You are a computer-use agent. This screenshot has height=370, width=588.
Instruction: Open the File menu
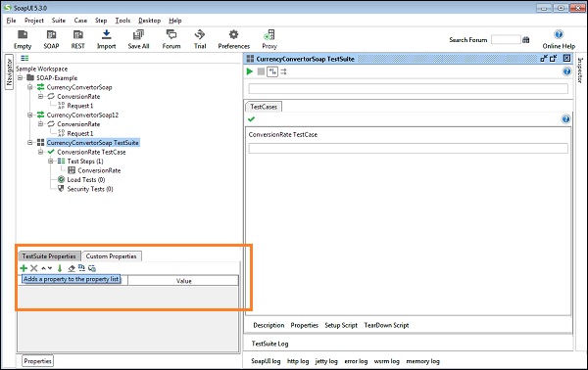11,21
